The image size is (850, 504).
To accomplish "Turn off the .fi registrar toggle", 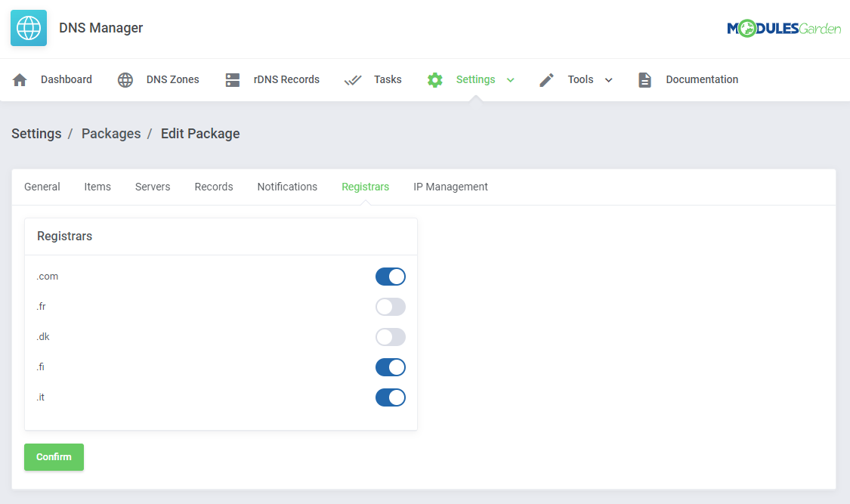I will pos(391,367).
